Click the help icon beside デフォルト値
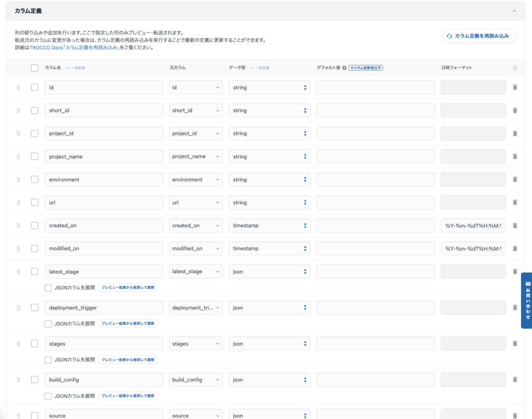The image size is (532, 419). click(344, 68)
